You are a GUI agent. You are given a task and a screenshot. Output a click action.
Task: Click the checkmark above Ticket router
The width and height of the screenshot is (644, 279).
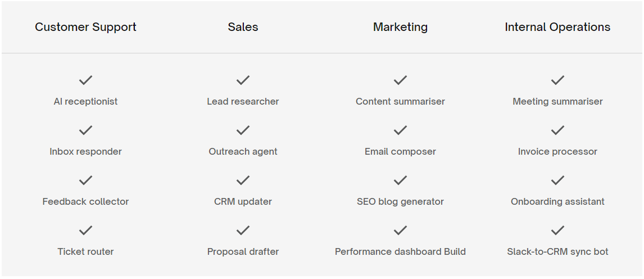pyautogui.click(x=85, y=230)
